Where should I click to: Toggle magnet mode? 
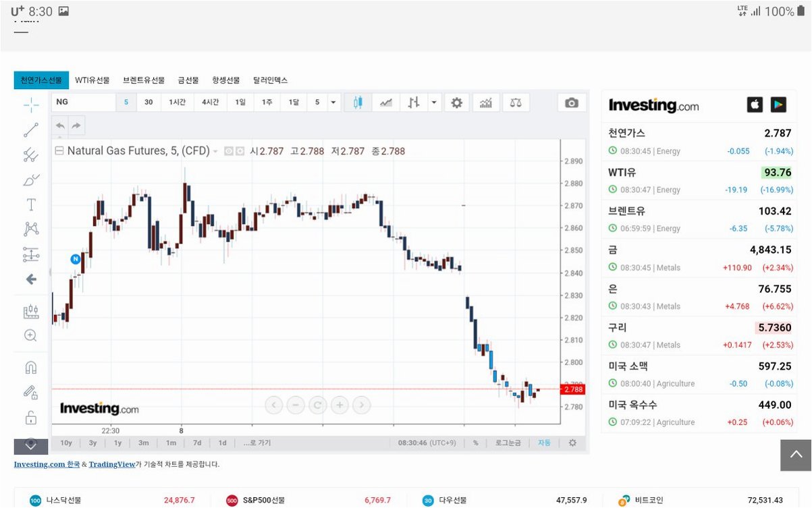click(31, 368)
